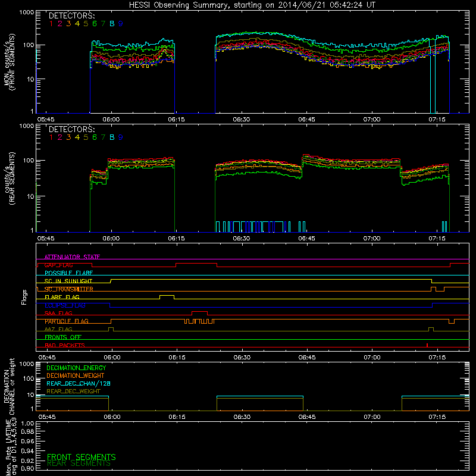
Task: Click 06:15 tick label under rear segments plot
Action: click(176, 239)
